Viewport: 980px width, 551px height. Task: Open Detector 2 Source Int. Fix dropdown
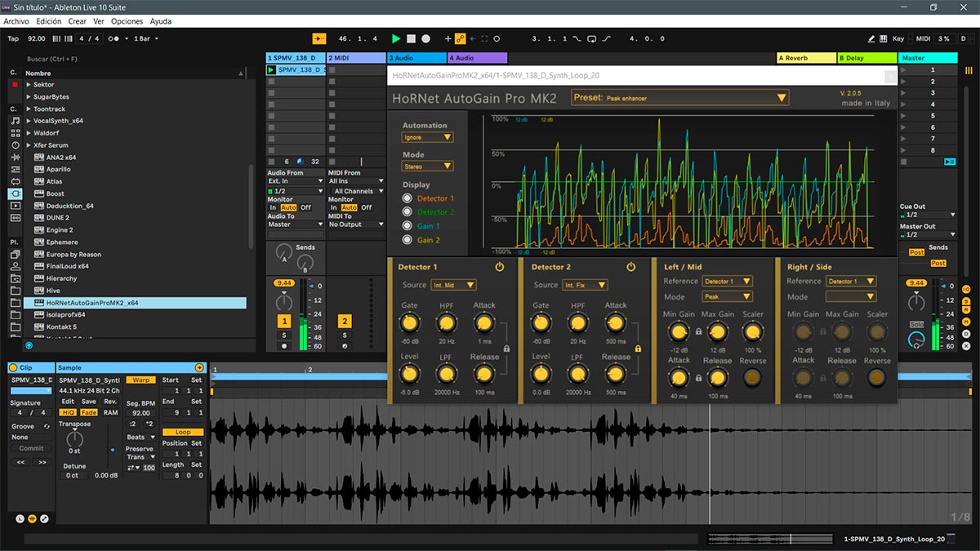586,285
